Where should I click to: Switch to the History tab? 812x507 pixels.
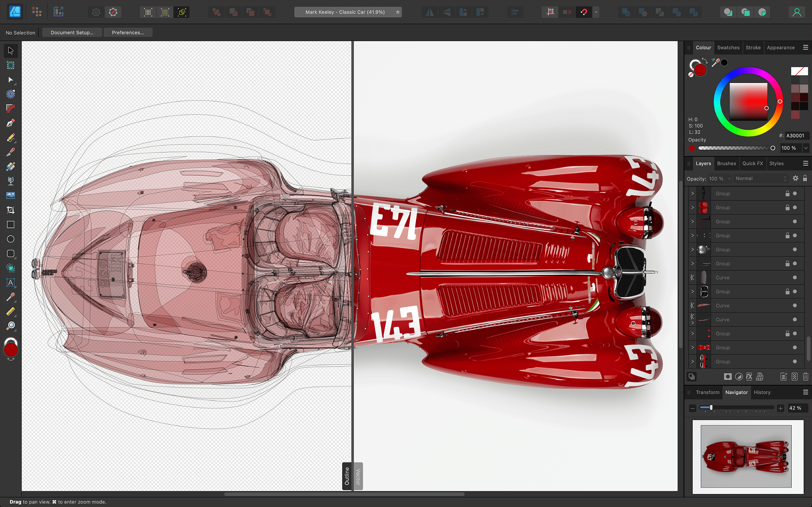762,392
